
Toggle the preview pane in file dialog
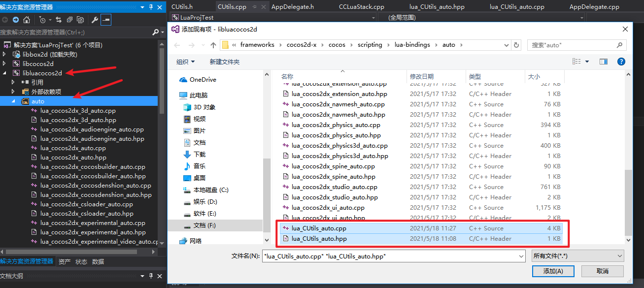tap(604, 62)
